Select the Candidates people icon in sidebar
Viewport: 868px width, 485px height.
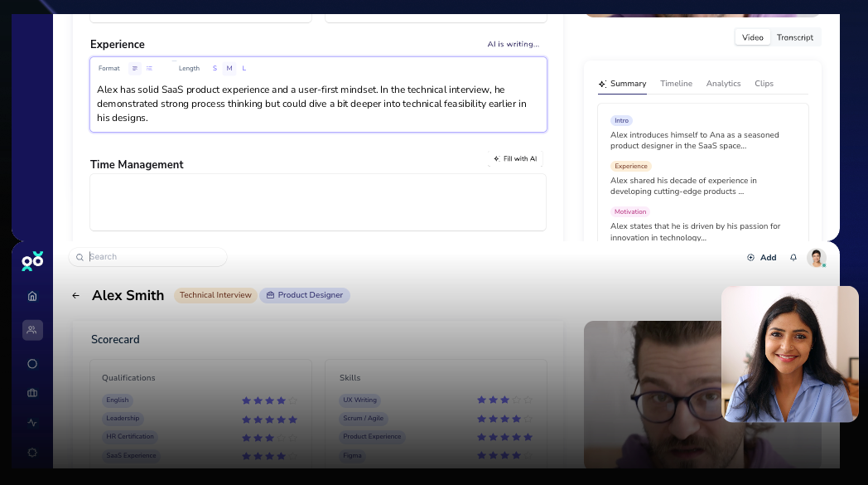(32, 330)
